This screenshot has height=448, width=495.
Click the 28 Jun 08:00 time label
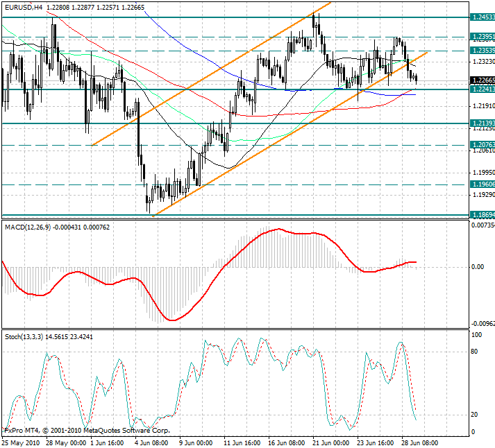coord(419,442)
